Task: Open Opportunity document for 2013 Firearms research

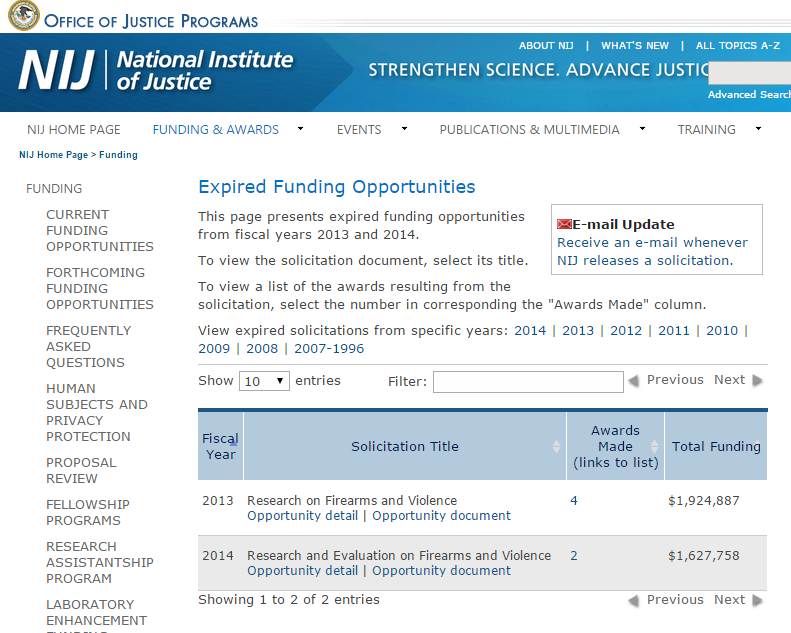Action: [x=441, y=516]
